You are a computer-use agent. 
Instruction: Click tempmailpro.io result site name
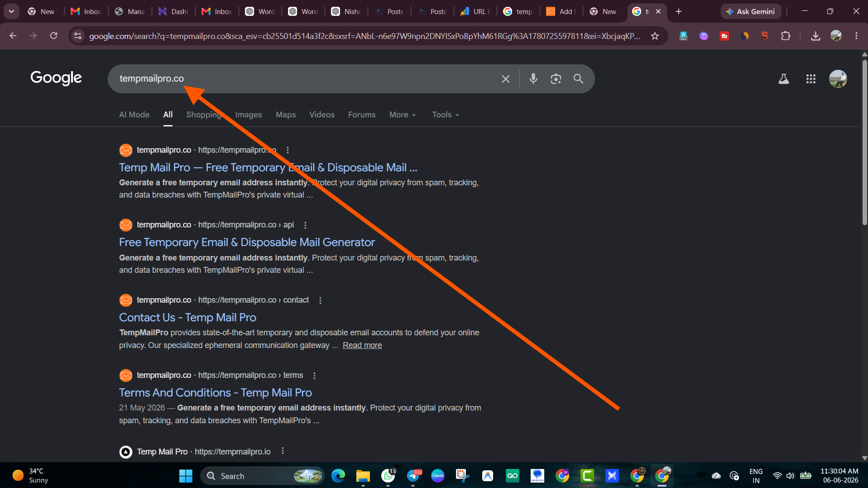tap(162, 452)
